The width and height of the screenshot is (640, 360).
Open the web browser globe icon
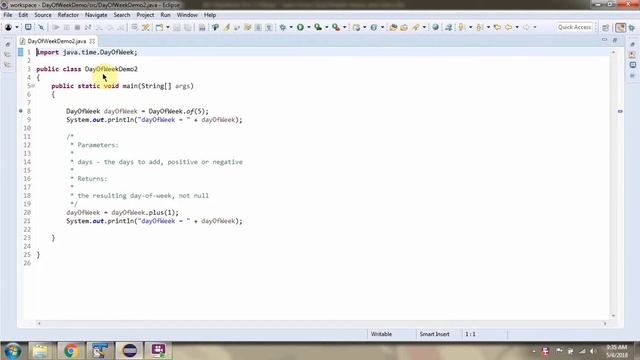click(x=436, y=27)
